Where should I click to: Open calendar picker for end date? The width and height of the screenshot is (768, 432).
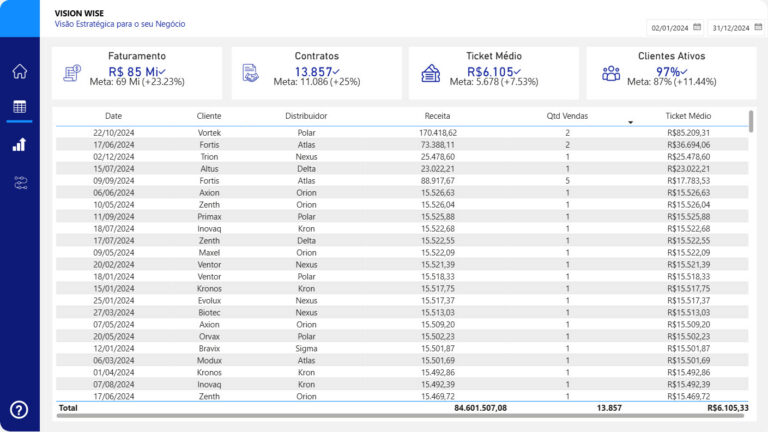pos(759,27)
